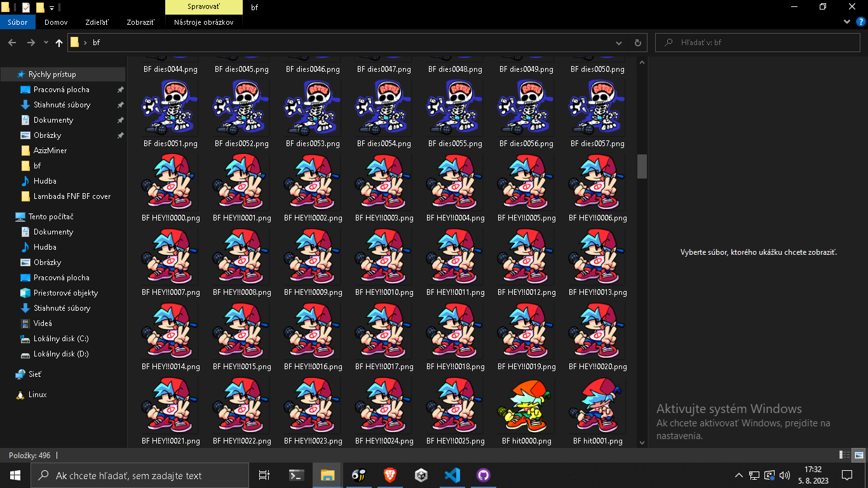868x488 pixels.
Task: Open the Unity cube icon on the taskbar
Action: 421,475
